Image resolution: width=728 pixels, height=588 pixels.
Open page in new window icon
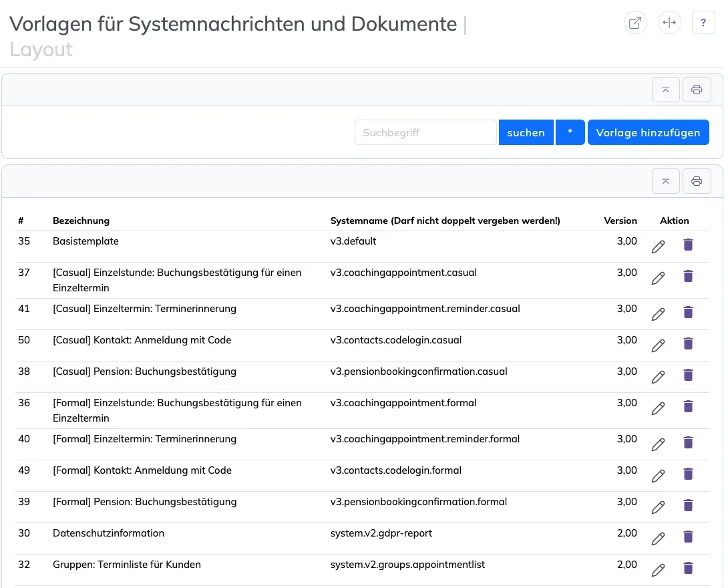click(x=634, y=23)
